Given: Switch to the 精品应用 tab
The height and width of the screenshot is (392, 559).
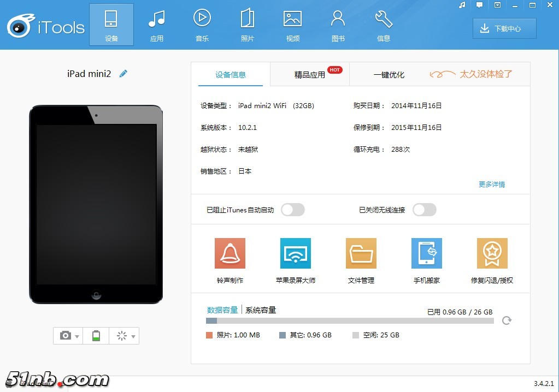Looking at the screenshot, I should (x=310, y=75).
